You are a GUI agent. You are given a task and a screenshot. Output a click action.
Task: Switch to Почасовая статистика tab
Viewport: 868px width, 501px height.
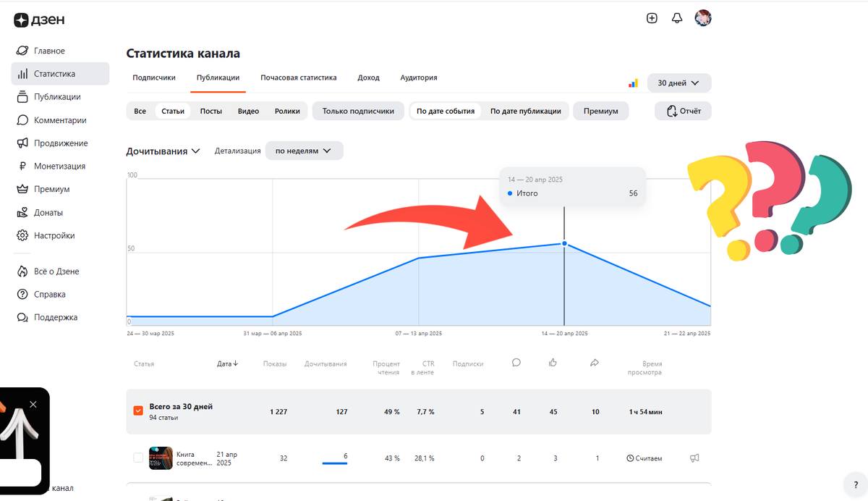coord(299,77)
